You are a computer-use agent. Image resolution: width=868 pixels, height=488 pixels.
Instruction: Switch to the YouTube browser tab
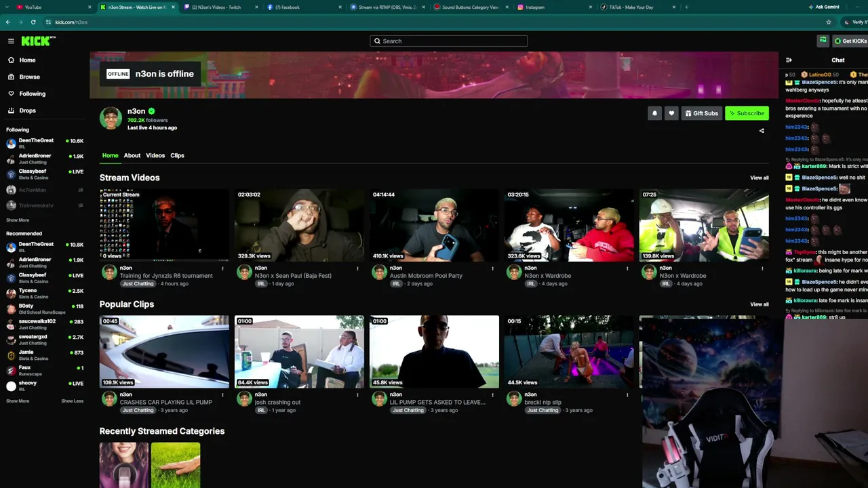coord(54,7)
